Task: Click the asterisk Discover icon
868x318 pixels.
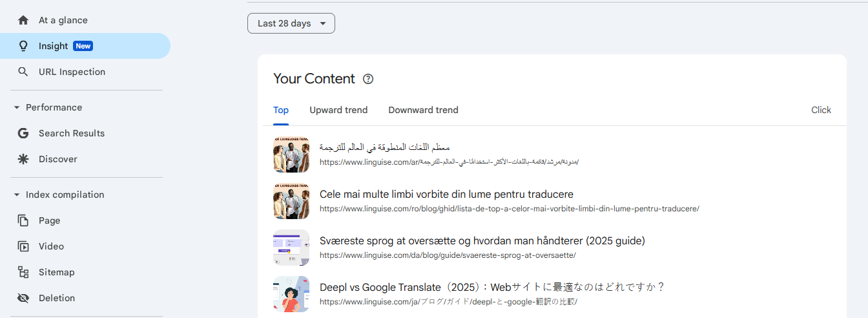Action: (x=23, y=159)
